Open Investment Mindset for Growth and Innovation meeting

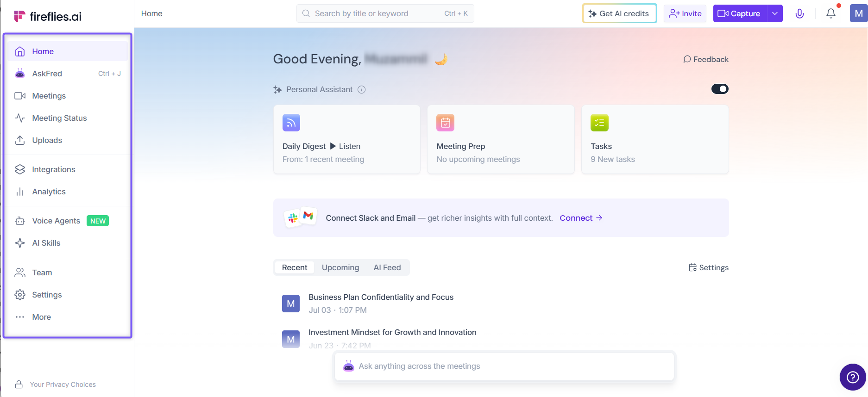[x=392, y=332]
